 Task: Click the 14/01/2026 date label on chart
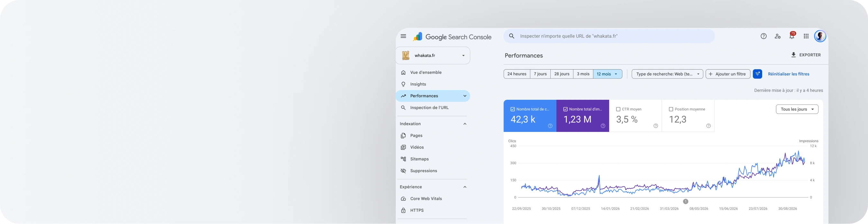[610, 209]
